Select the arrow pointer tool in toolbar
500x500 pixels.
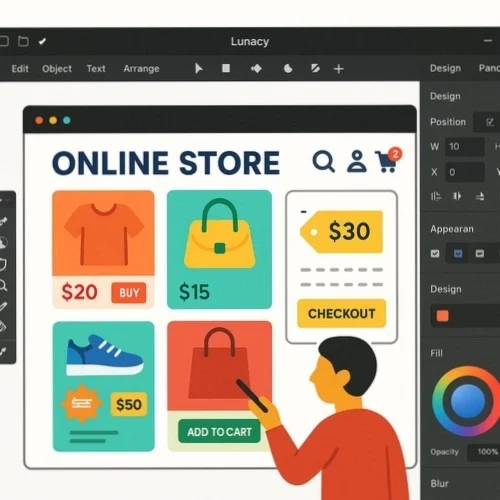pos(199,68)
